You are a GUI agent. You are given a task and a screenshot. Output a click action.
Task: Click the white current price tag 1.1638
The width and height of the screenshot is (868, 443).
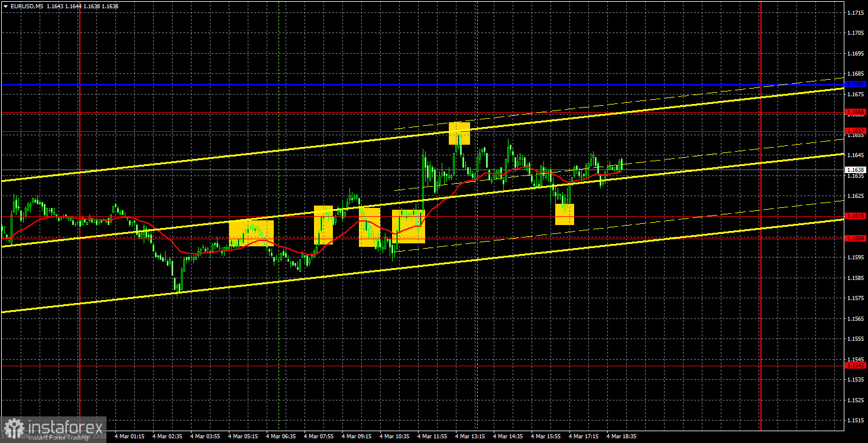pos(856,170)
